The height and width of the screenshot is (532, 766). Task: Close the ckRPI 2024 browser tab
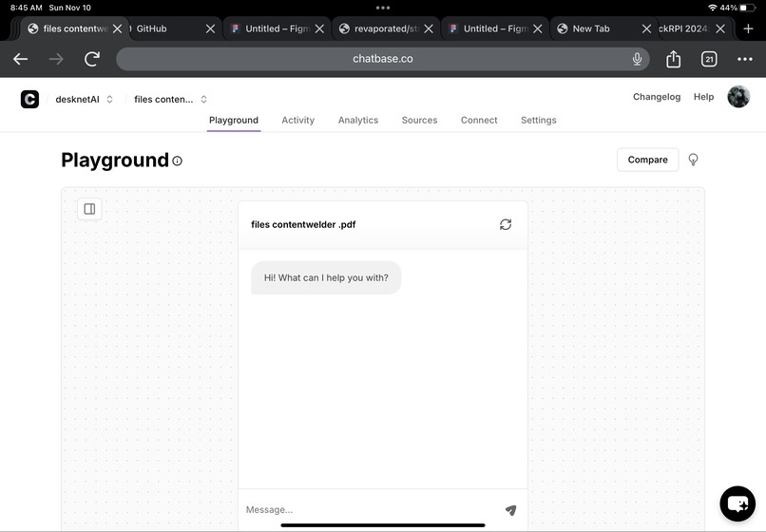click(x=720, y=28)
